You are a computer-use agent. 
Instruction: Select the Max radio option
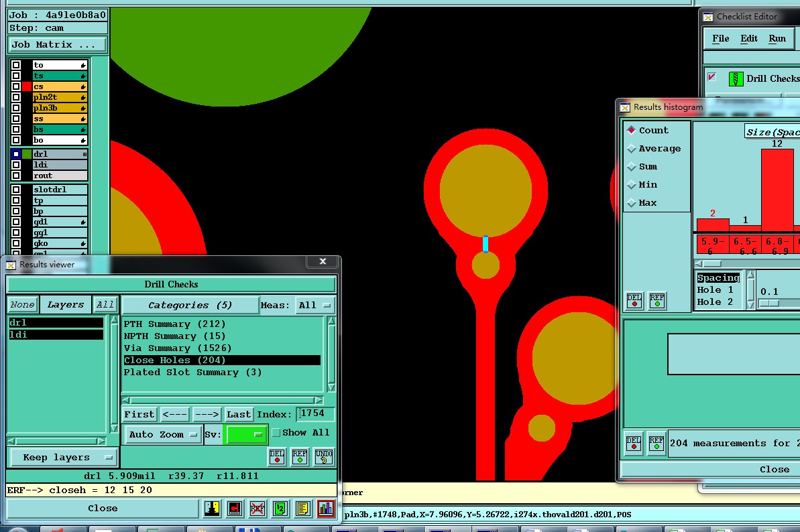coord(631,203)
